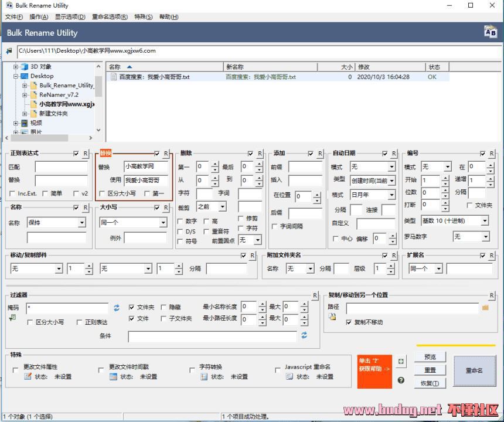Click the 重命名 button
This screenshot has height=422, width=504.
tap(475, 370)
